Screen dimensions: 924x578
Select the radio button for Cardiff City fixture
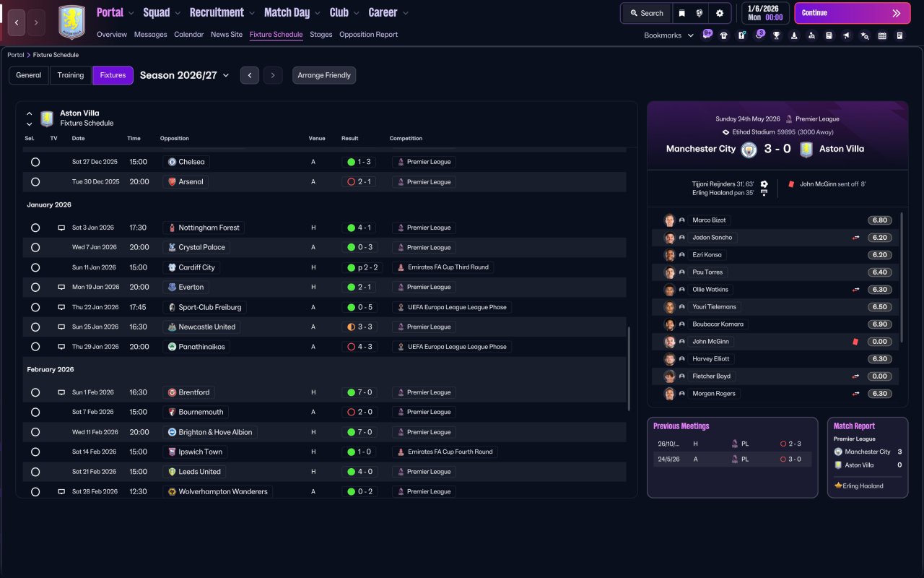point(35,267)
